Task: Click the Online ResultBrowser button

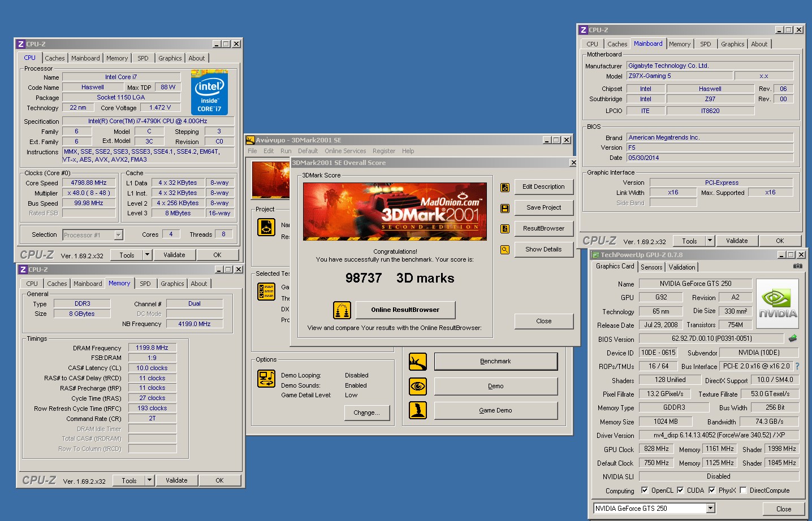Action: tap(405, 310)
